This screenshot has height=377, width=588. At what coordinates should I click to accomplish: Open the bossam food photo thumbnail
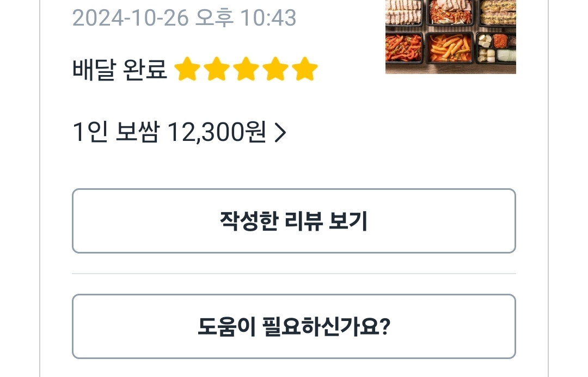click(x=450, y=36)
